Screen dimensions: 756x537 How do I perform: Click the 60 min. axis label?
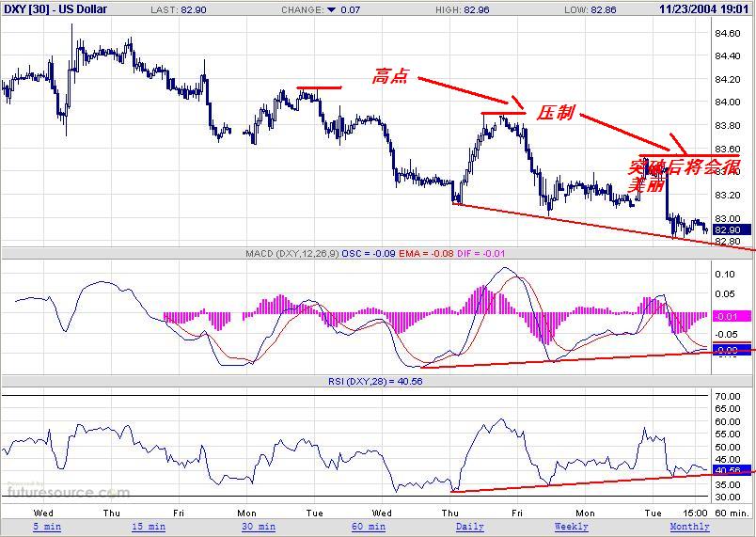click(732, 513)
